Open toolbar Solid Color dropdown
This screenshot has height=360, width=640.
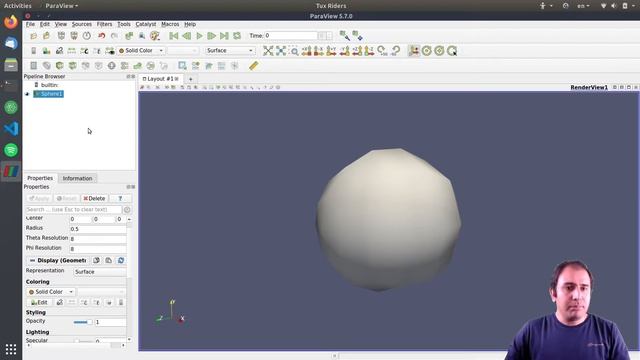click(141, 51)
